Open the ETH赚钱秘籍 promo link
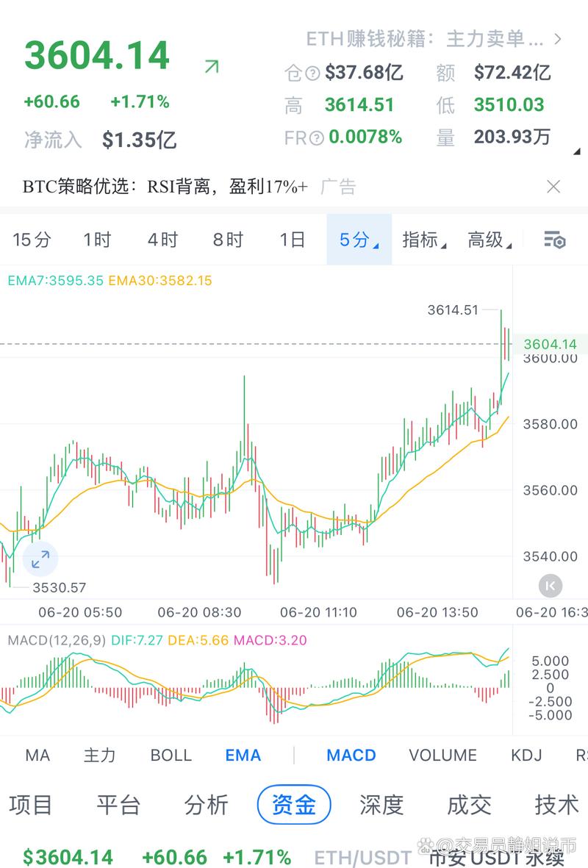This screenshot has width=588, height=868. [425, 39]
